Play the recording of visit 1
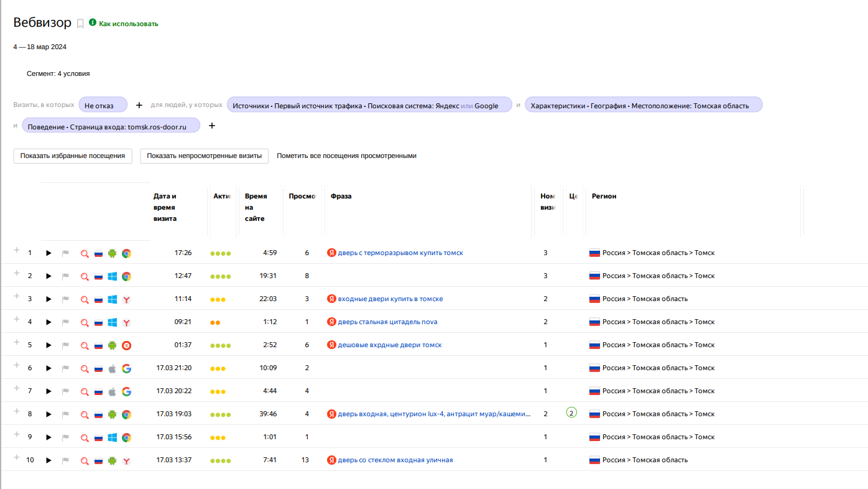 pyautogui.click(x=48, y=253)
